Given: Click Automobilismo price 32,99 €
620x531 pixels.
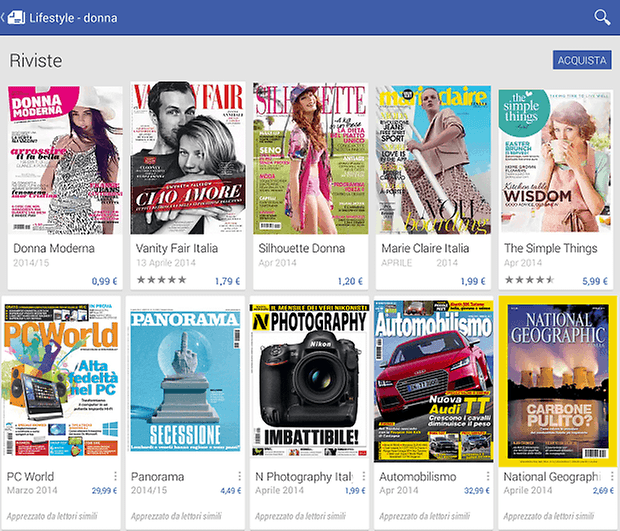Looking at the screenshot, I should pyautogui.click(x=477, y=491).
